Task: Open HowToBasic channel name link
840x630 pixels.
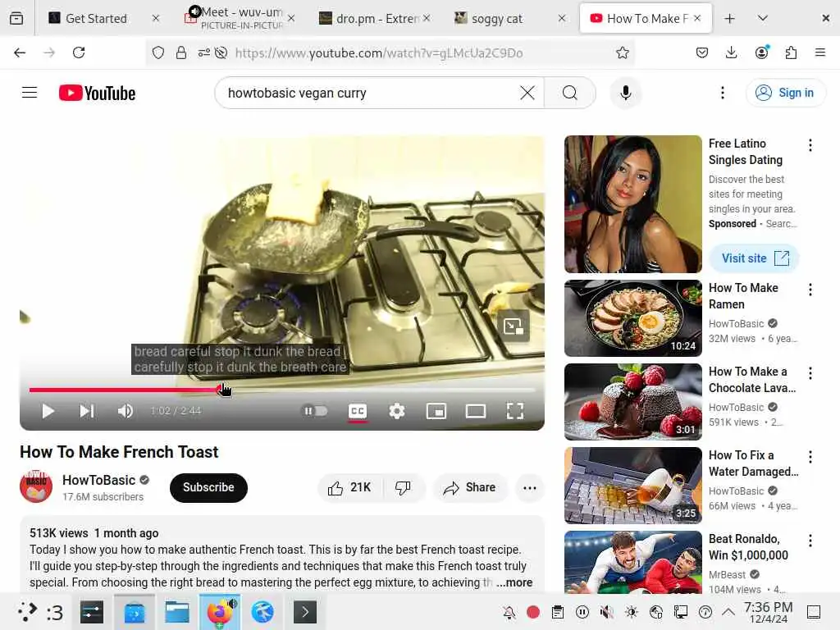Action: pos(98,480)
